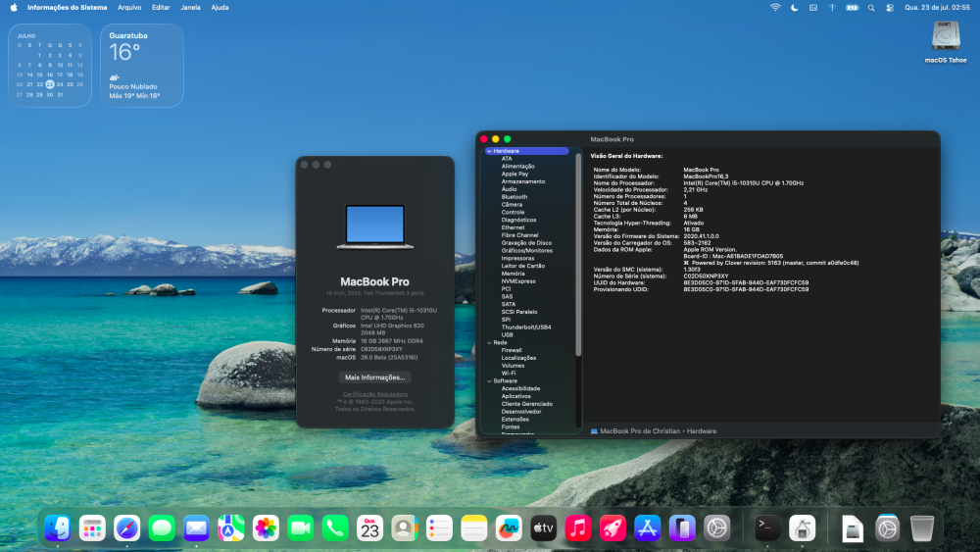The image size is (980, 552).
Task: Open the red rocket app in dock
Action: click(612, 528)
